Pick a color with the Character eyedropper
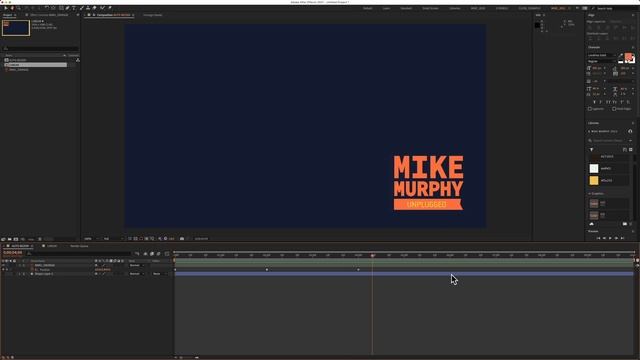 (621, 55)
